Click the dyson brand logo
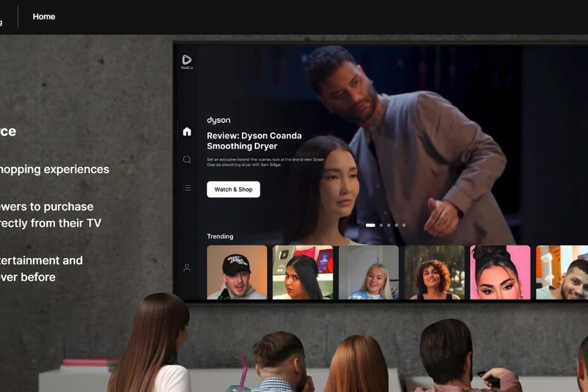Viewport: 588px width, 392px height. [219, 120]
